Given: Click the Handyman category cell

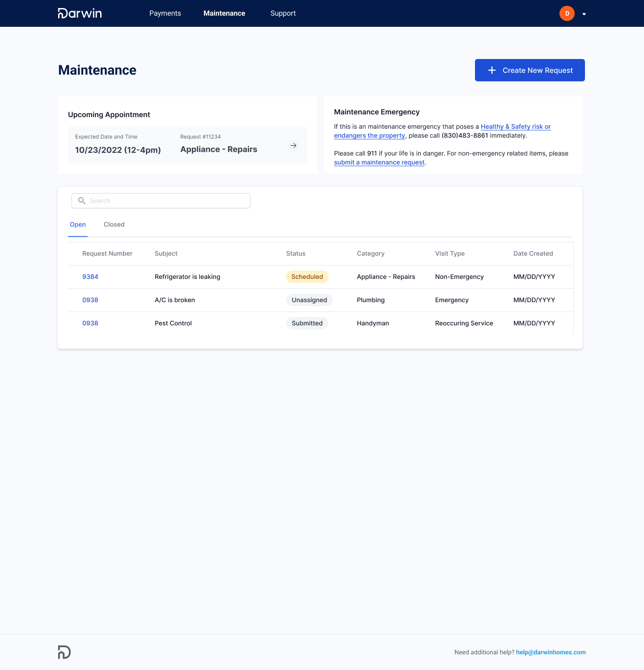Looking at the screenshot, I should [x=373, y=323].
